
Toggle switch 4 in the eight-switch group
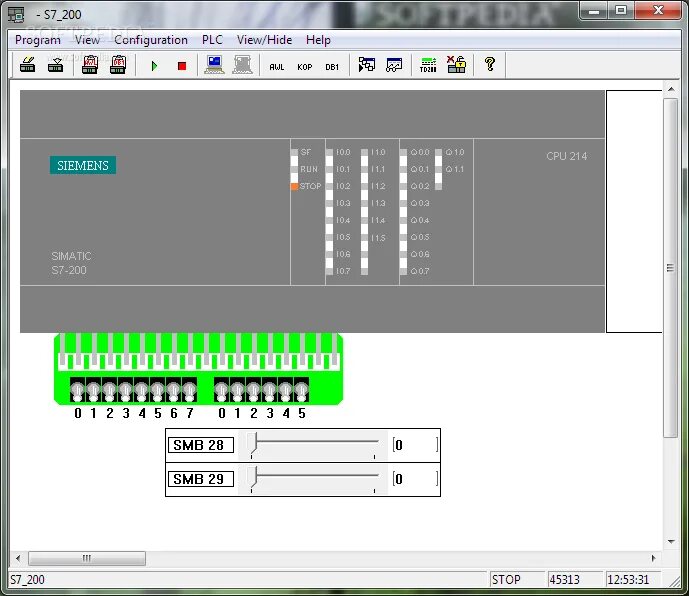(141, 390)
